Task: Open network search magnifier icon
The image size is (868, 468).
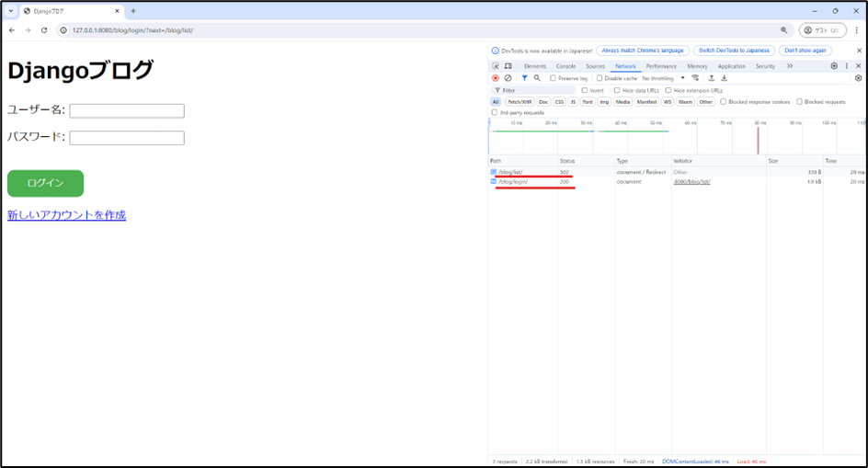Action: (x=536, y=78)
